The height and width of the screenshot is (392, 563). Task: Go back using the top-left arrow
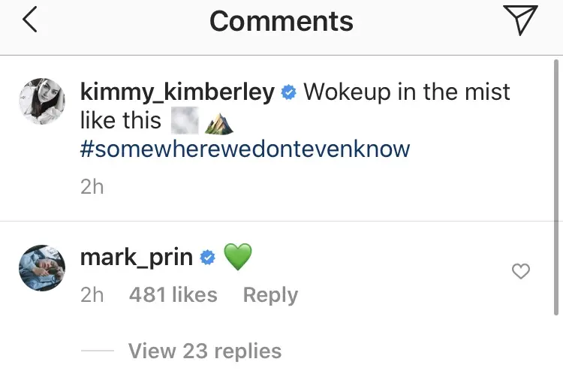click(x=29, y=21)
